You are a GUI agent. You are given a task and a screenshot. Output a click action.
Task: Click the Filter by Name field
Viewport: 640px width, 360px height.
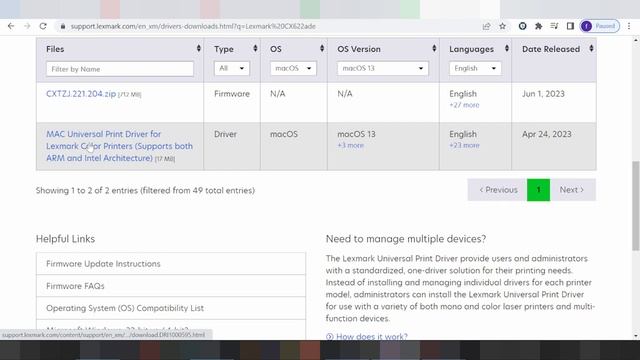(x=120, y=69)
